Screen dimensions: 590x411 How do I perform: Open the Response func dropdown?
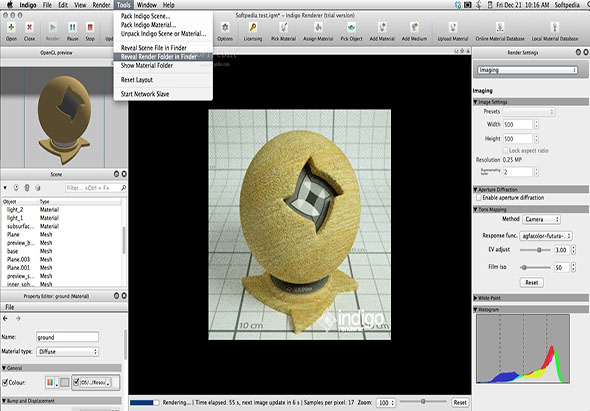(546, 236)
